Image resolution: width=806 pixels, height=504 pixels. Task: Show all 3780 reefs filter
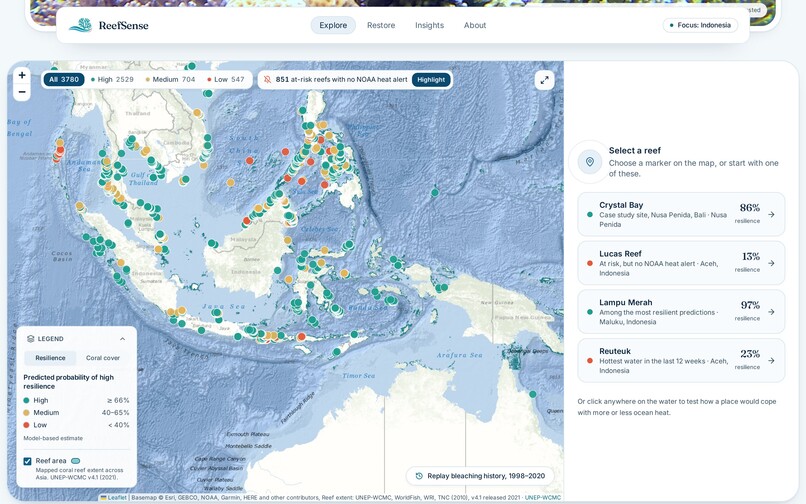[64, 80]
